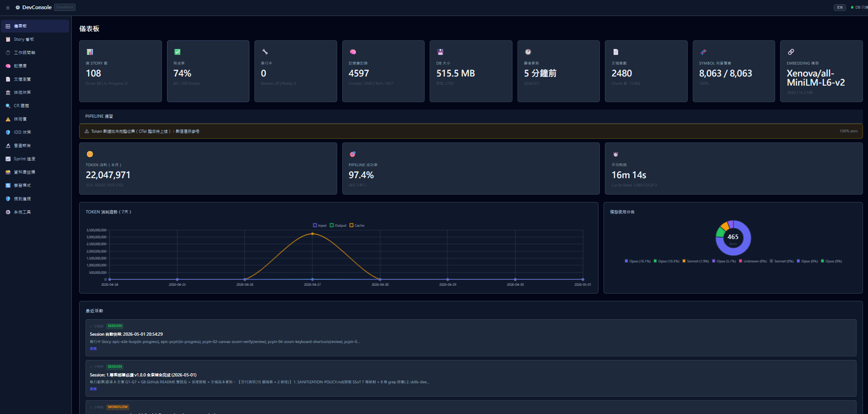Click the 100% zero label in banner

848,131
